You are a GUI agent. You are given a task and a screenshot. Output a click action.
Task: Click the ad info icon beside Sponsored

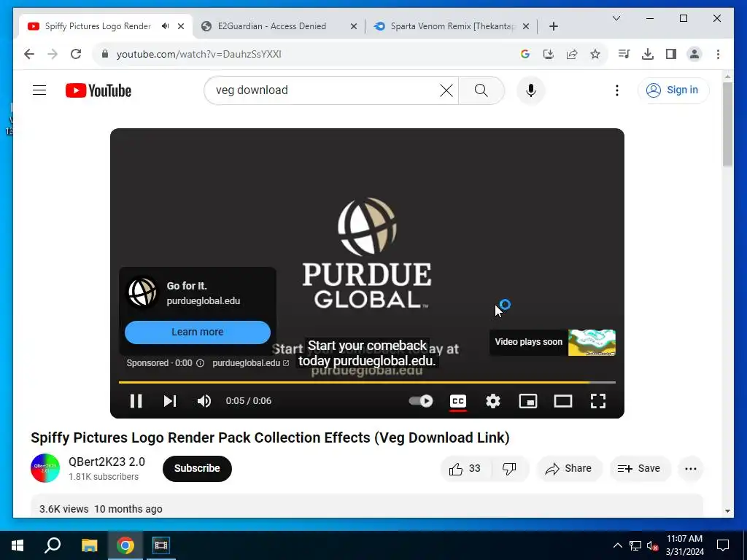pos(200,363)
